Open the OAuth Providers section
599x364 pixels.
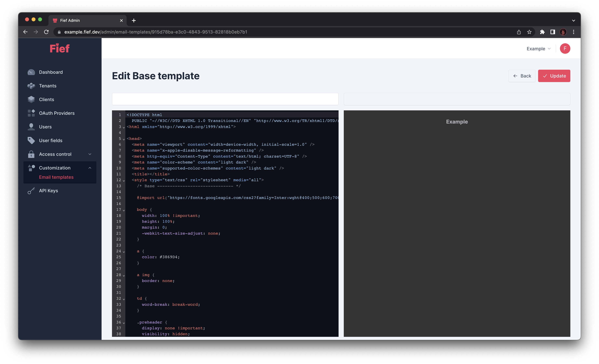point(57,113)
